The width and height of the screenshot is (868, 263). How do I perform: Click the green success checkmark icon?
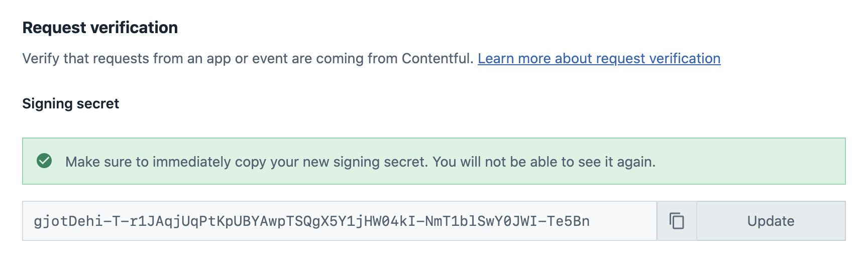[x=44, y=161]
